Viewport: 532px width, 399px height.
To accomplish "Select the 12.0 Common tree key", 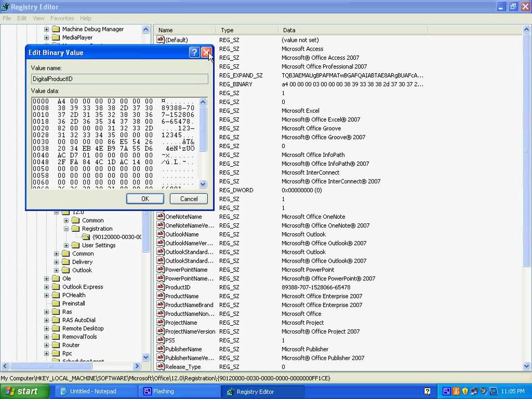I will point(93,220).
